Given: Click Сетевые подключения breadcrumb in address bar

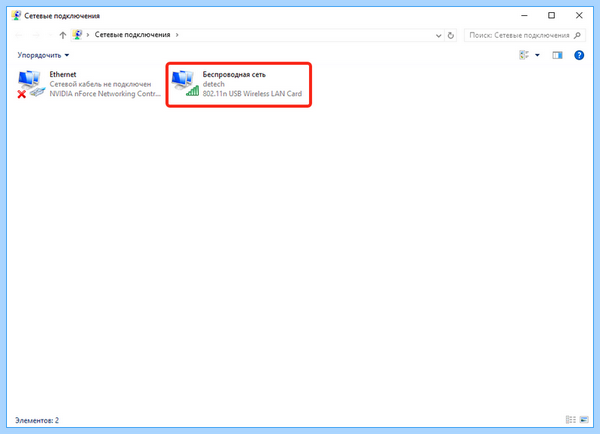Looking at the screenshot, I should (x=132, y=35).
